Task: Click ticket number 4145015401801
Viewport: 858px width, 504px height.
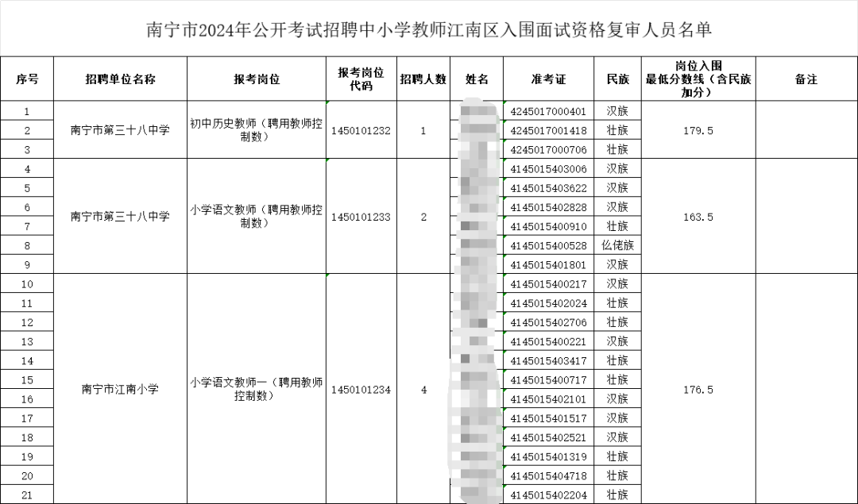Action: 549,264
